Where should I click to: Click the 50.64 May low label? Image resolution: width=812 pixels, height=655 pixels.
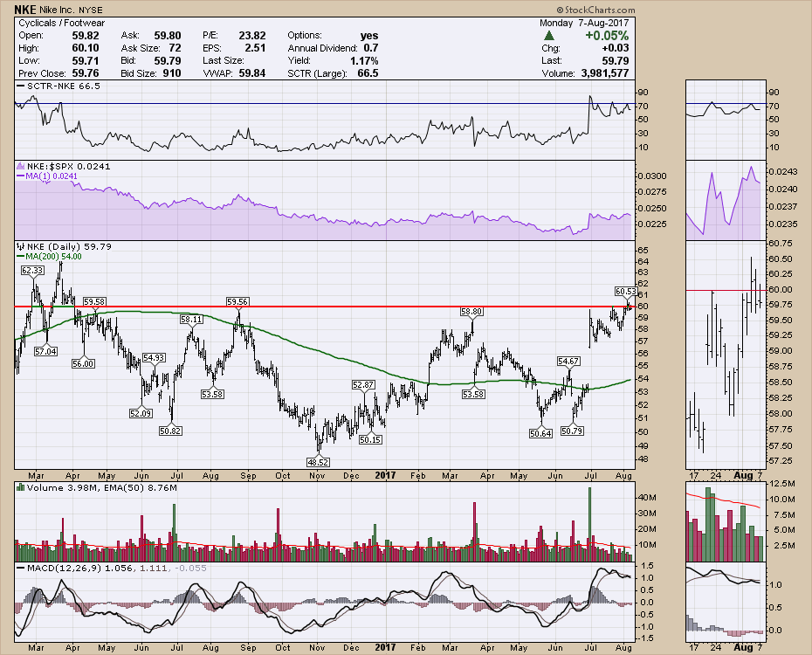tap(540, 433)
